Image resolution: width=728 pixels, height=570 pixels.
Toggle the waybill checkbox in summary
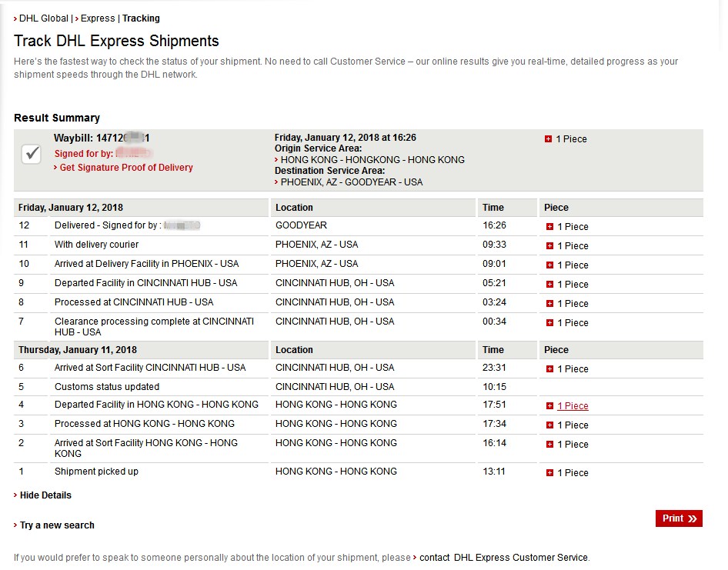point(32,153)
